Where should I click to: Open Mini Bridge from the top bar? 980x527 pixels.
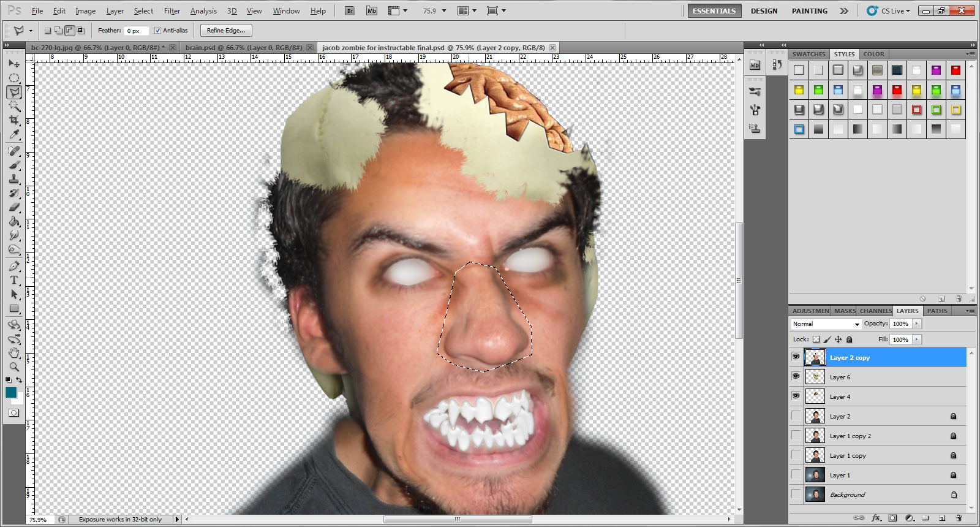coord(372,11)
